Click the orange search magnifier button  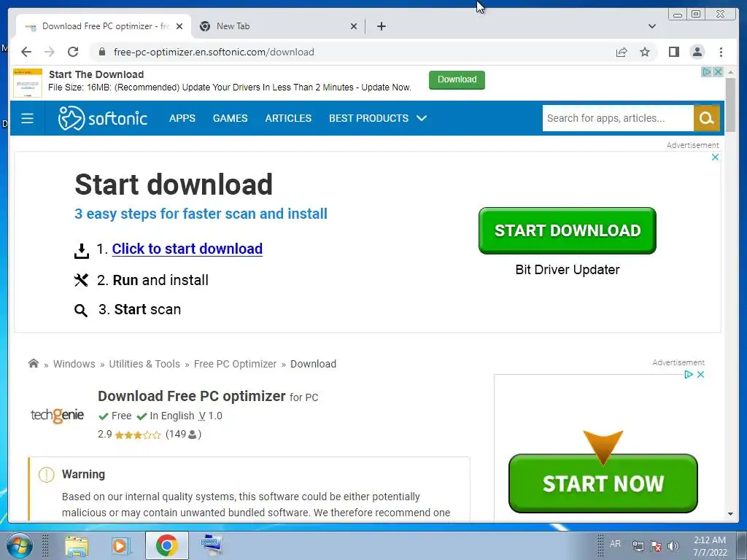pos(706,118)
